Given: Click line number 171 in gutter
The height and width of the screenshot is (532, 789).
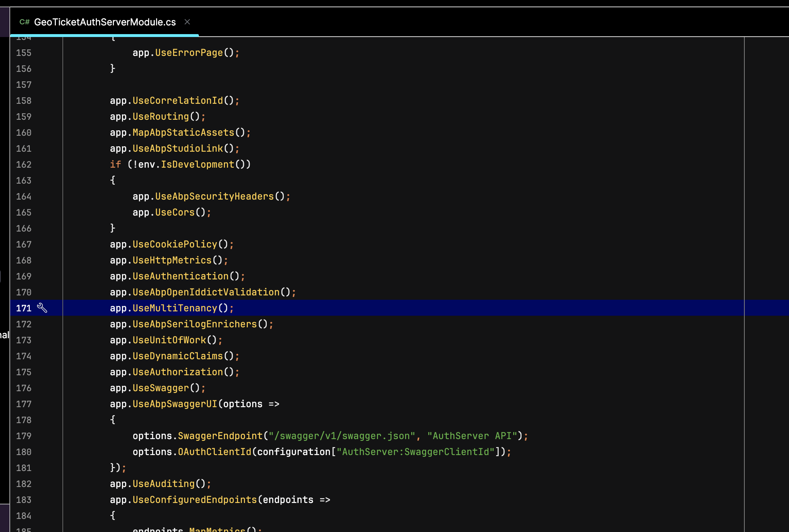Looking at the screenshot, I should coord(24,308).
